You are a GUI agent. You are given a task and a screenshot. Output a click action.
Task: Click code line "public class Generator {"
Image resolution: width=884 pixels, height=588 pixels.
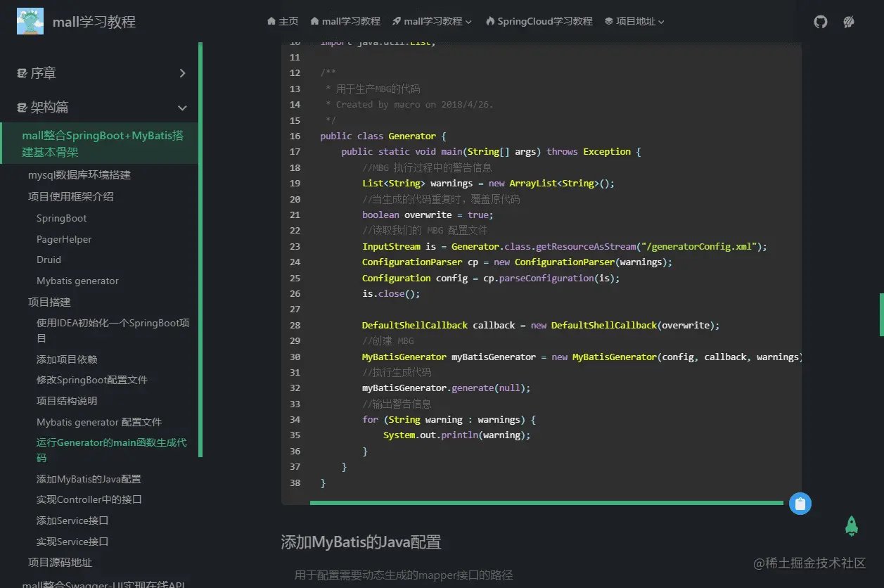pos(383,136)
